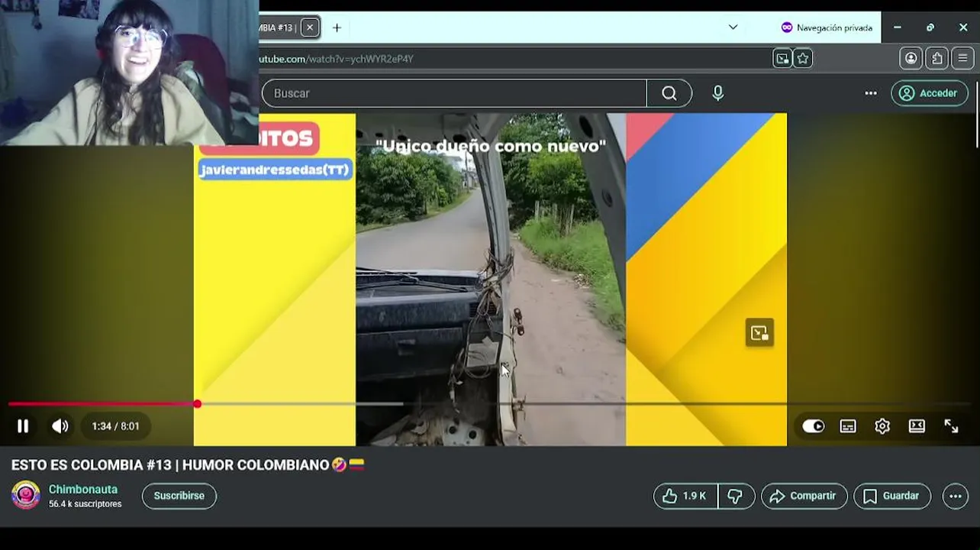Seek on the red video progress bar
980x550 pixels.
[x=102, y=403]
